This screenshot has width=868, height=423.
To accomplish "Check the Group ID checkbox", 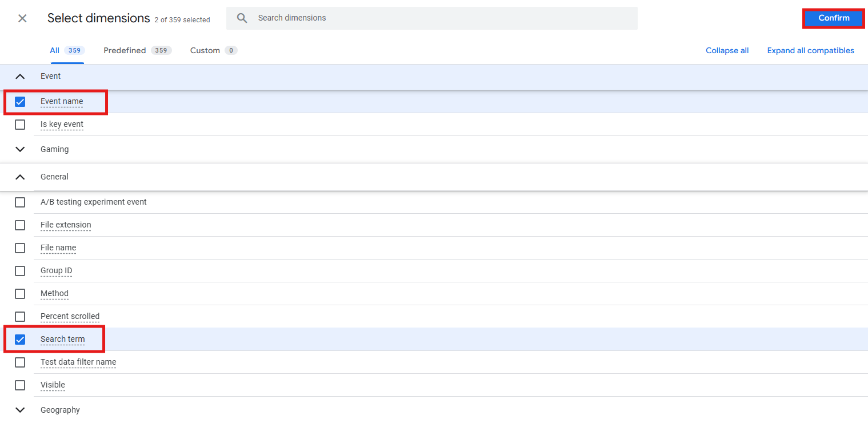I will 20,271.
